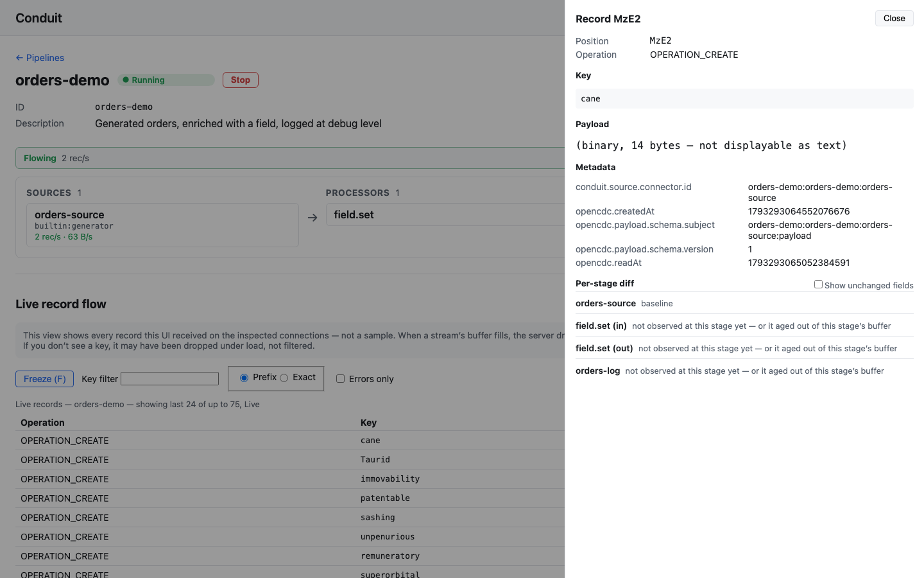Viewport: 924px width, 578px height.
Task: Click the arrow between source and processor
Action: [x=312, y=218]
